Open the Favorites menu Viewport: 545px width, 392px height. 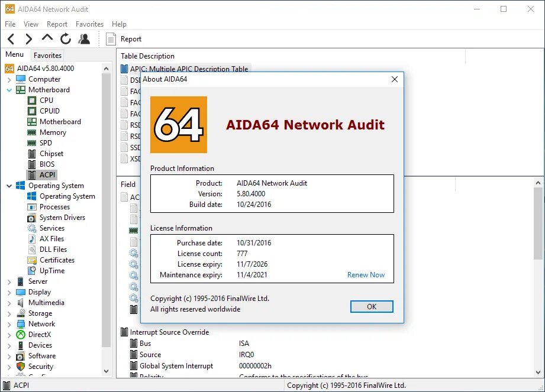90,24
